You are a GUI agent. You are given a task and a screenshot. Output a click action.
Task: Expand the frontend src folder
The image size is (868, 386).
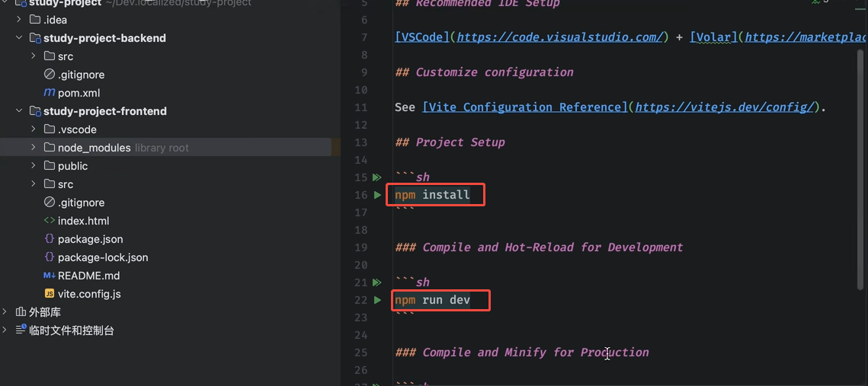[x=34, y=184]
